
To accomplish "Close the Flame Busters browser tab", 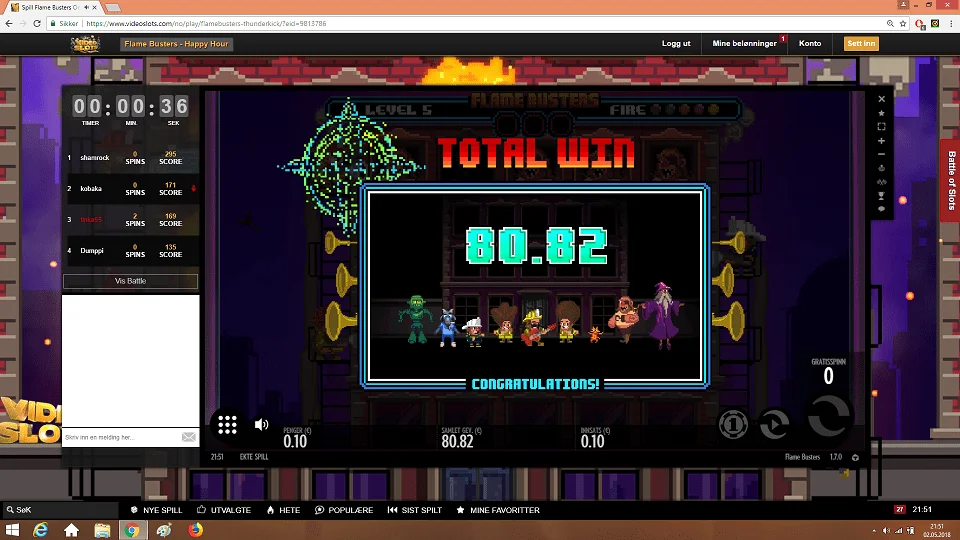I will (x=94, y=7).
